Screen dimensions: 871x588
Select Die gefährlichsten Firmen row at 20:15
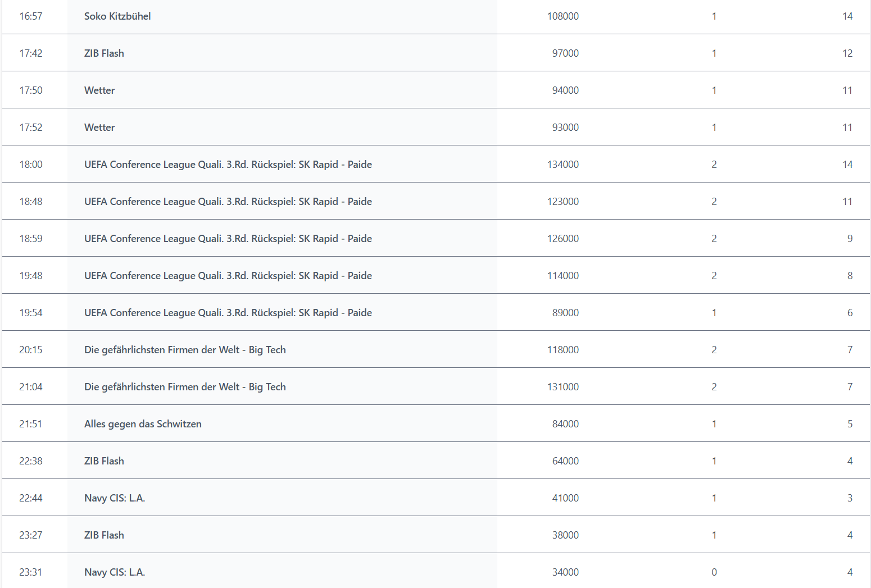coord(436,350)
